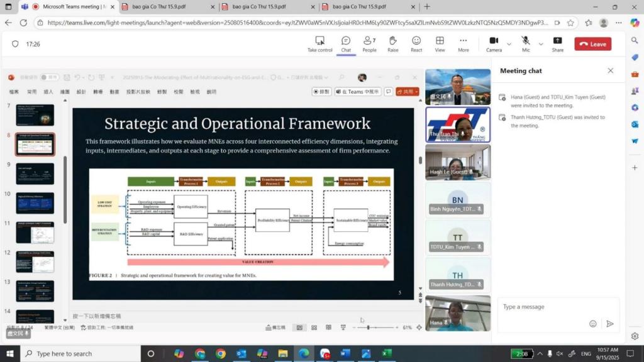Expand the Camera options chevron
Screen dimensions: 644x362
tap(508, 44)
